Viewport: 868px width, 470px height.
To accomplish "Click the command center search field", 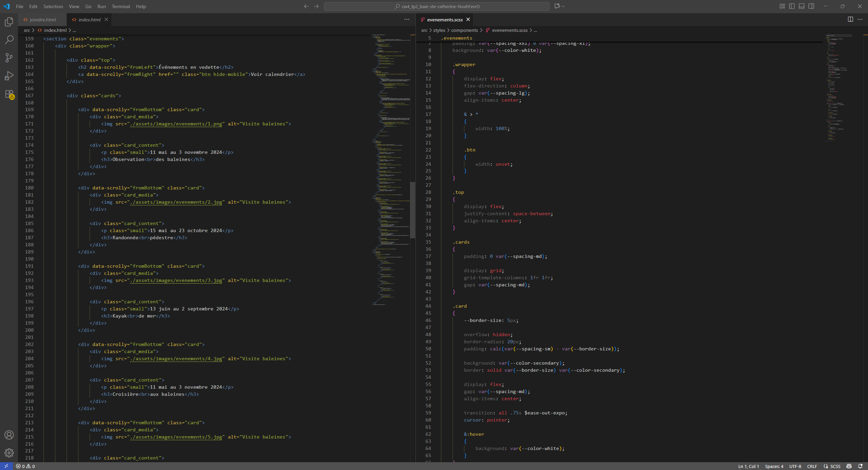I will (437, 6).
